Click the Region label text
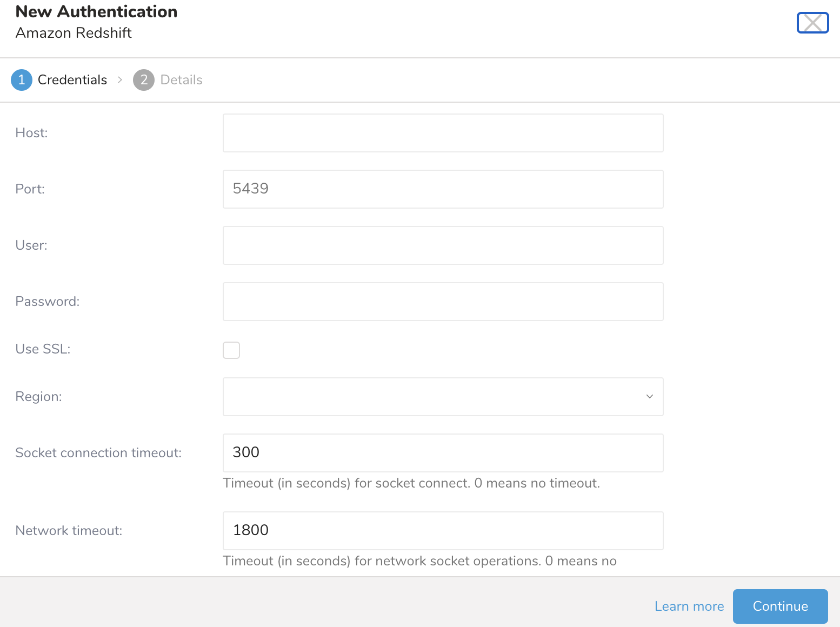Viewport: 840px width, 627px height. pos(39,397)
